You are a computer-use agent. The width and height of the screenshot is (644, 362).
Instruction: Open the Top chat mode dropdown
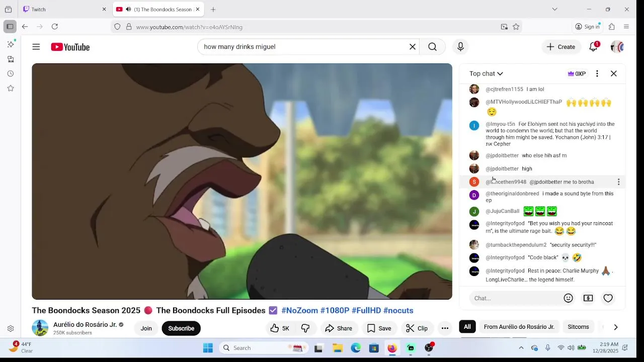[486, 73]
